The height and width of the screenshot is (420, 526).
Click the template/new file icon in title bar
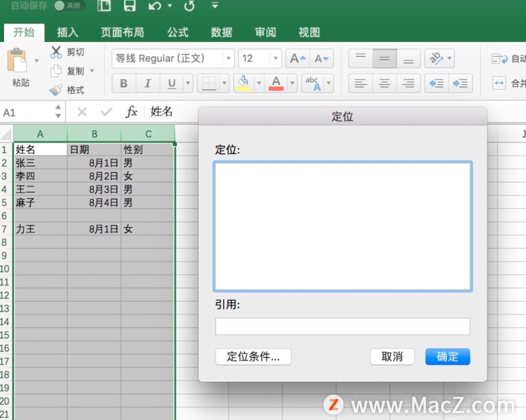click(x=104, y=5)
